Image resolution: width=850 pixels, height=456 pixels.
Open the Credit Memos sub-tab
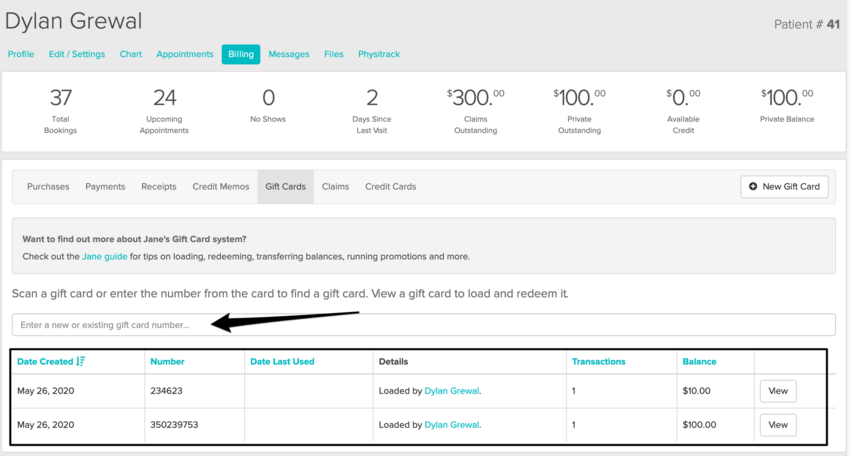coord(218,187)
